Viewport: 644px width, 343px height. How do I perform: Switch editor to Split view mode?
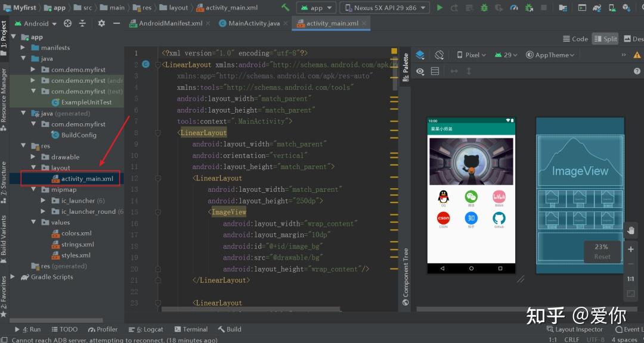605,39
